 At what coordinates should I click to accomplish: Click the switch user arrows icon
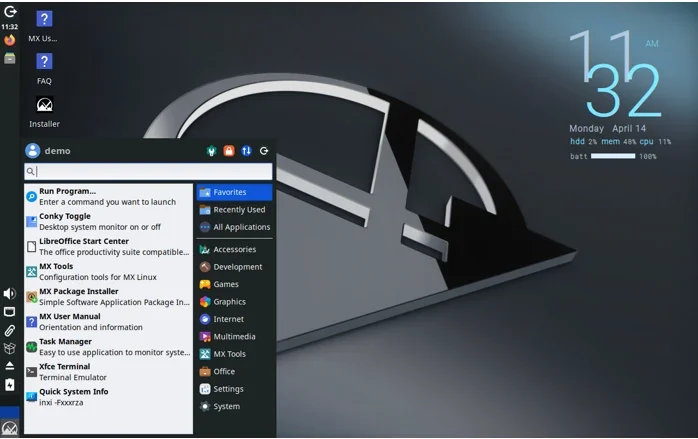246,151
